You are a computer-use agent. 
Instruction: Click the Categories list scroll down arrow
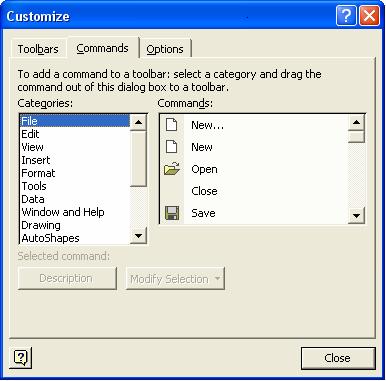tap(138, 236)
